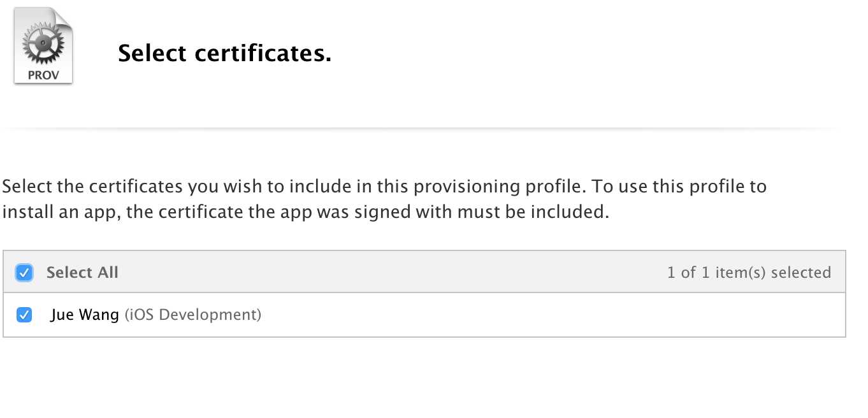Click the word Wang in certificate list
The height and width of the screenshot is (418, 868).
(x=100, y=315)
